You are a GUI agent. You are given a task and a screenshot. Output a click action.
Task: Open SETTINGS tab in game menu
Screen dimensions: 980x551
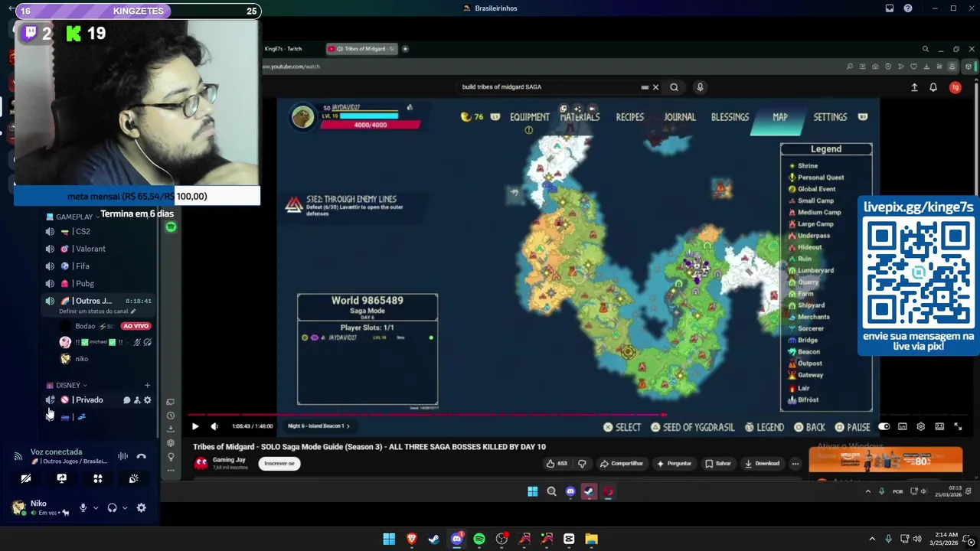830,117
